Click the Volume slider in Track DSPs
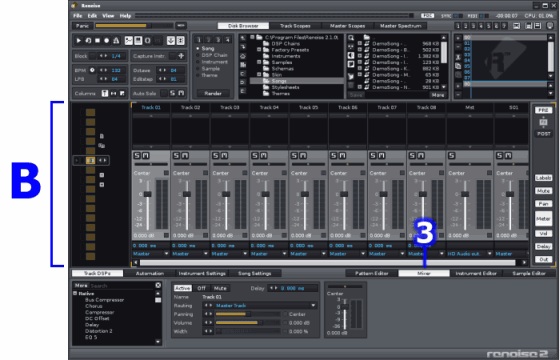The width and height of the screenshot is (560, 360). [x=247, y=323]
